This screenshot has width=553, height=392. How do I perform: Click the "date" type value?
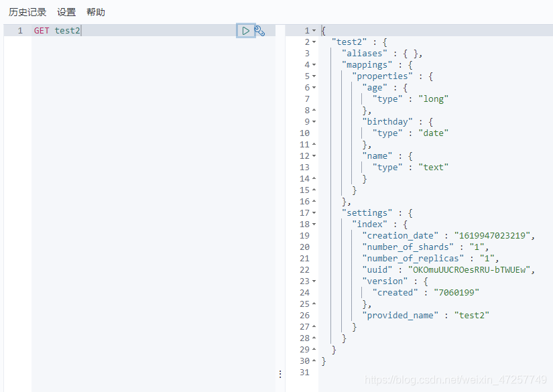pos(433,133)
